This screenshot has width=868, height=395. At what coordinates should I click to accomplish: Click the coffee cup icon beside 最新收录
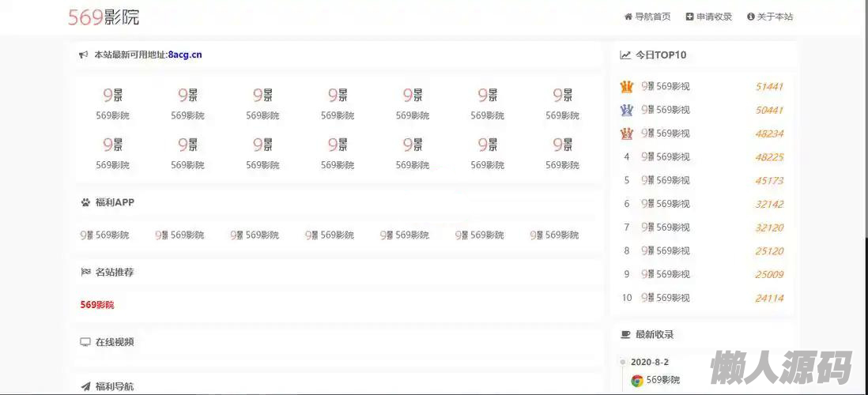625,334
